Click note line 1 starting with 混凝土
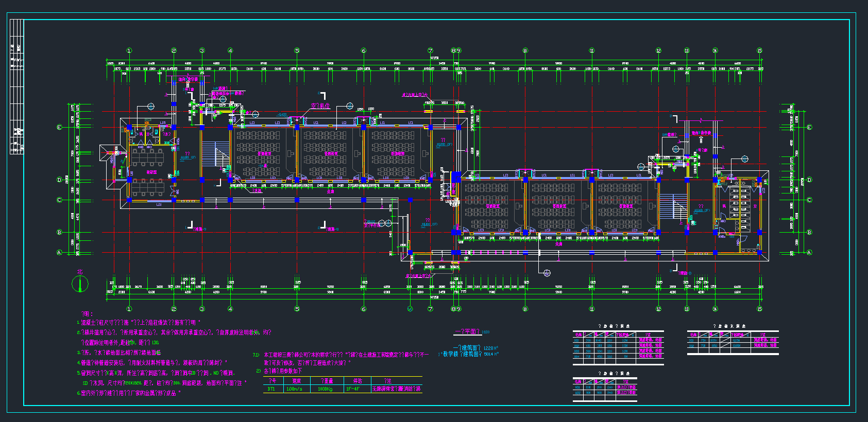The image size is (868, 422). 139,323
